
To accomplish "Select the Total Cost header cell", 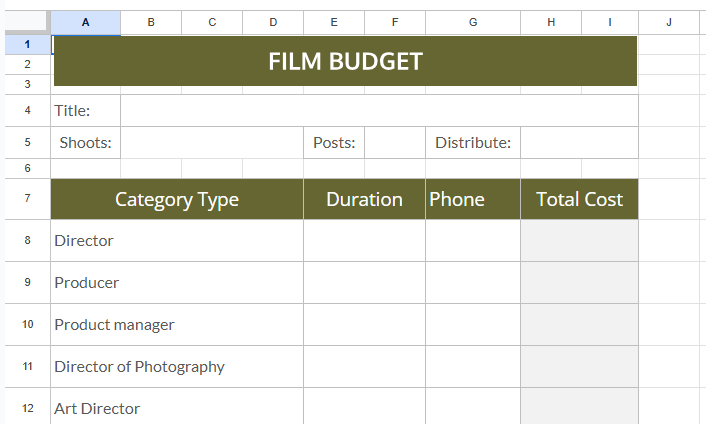I will pos(579,199).
